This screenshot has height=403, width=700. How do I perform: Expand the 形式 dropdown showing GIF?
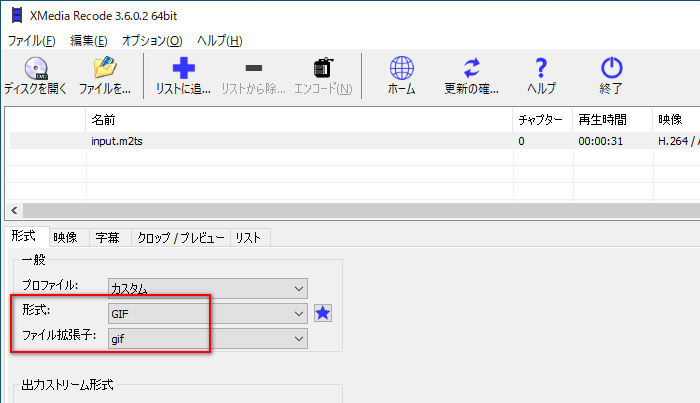tap(208, 313)
